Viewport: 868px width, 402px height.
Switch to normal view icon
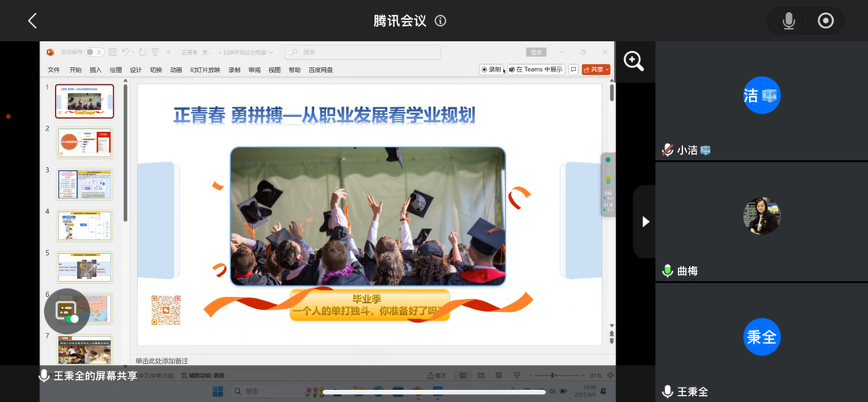463,375
